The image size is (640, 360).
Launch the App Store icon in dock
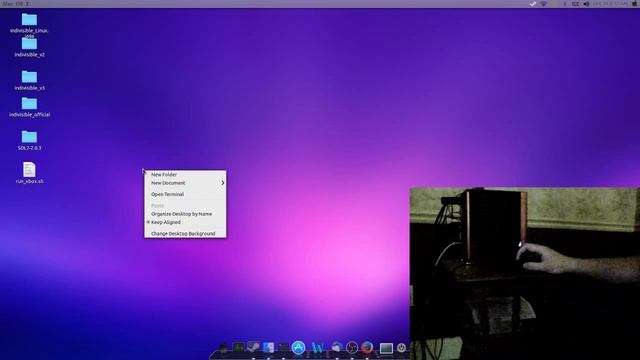point(298,347)
